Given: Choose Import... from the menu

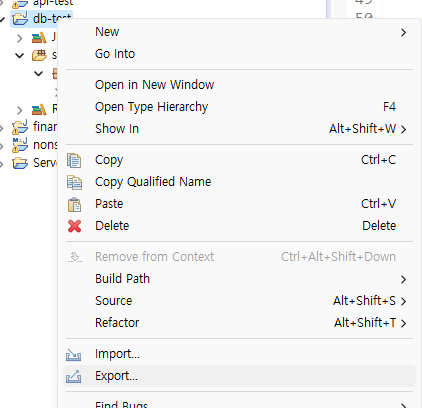Looking at the screenshot, I should 239,354.
